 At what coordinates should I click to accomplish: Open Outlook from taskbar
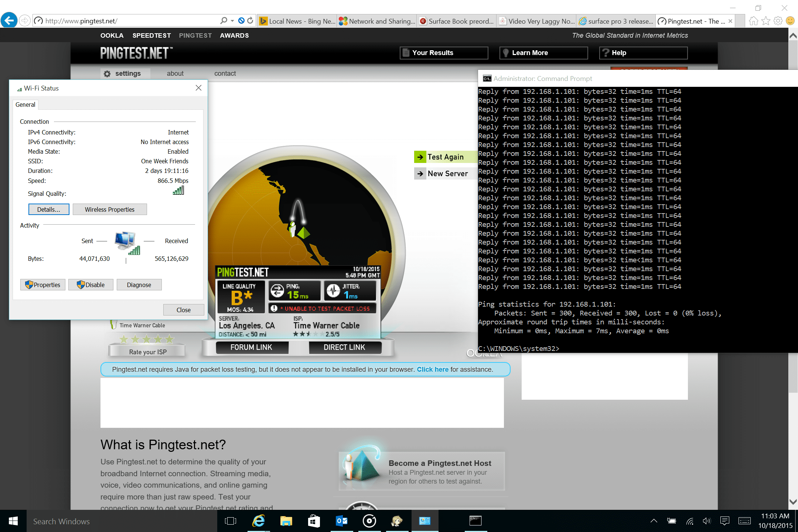[341, 521]
